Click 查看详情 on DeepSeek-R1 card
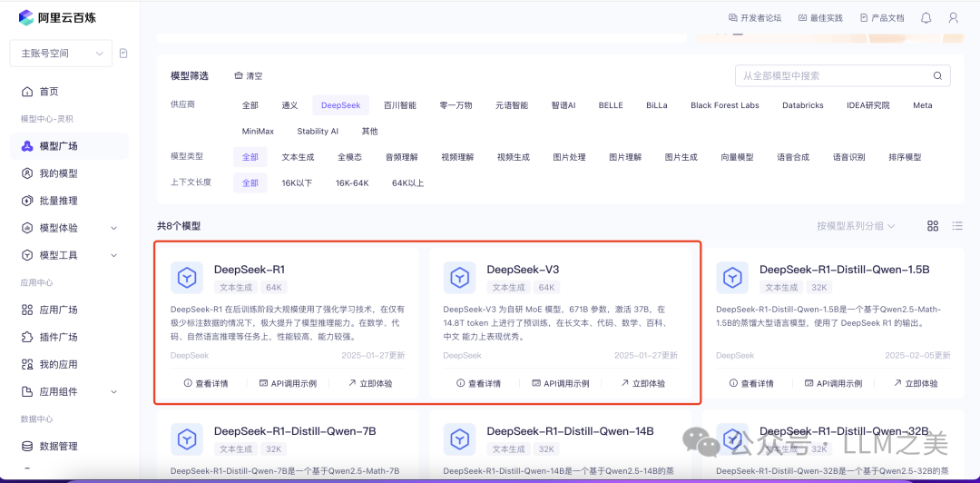 [206, 383]
